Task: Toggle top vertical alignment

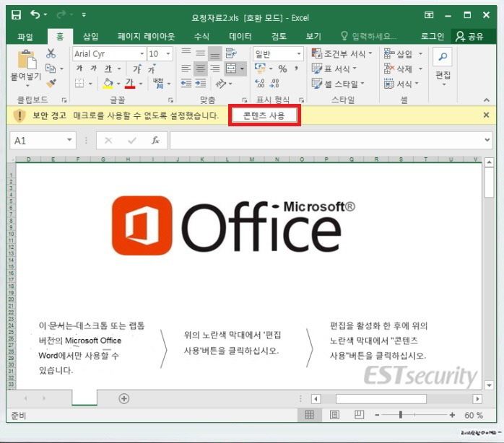Action: pyautogui.click(x=186, y=53)
